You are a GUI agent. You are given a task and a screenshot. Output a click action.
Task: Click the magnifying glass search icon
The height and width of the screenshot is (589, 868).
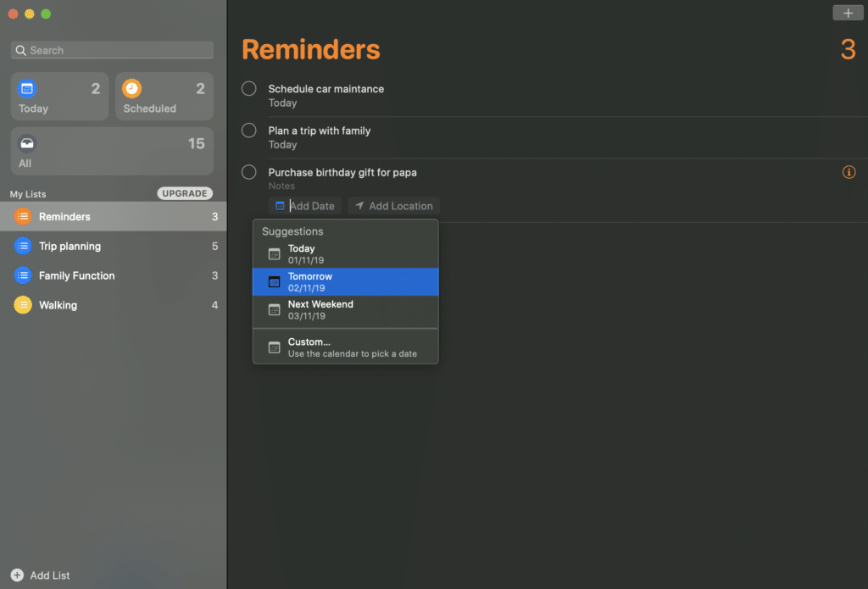coord(20,50)
